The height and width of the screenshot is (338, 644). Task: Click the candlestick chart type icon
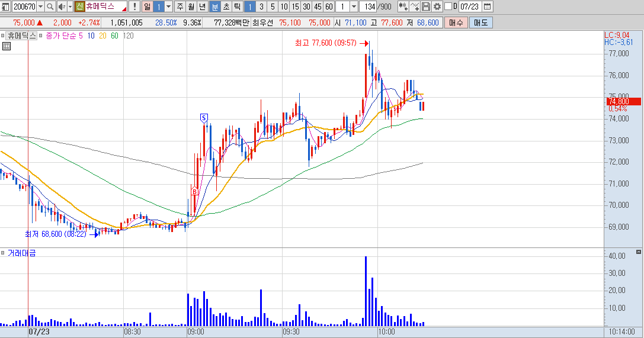click(403, 7)
